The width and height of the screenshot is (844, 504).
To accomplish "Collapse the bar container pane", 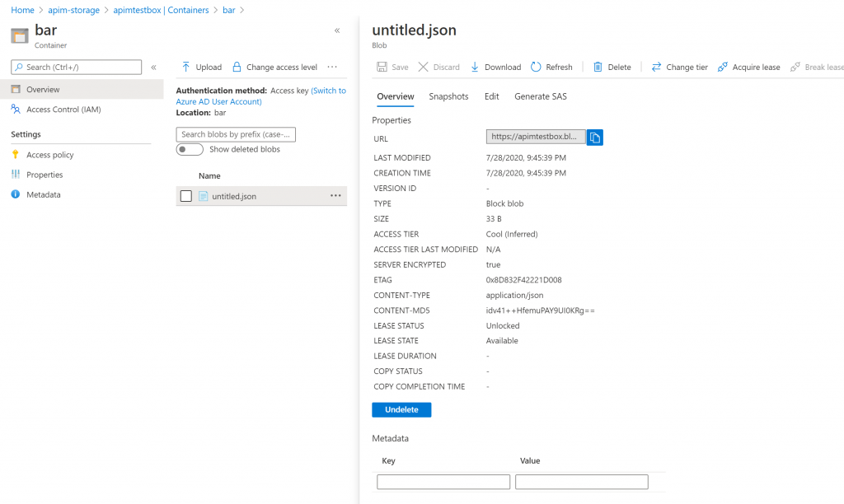I will click(x=337, y=30).
